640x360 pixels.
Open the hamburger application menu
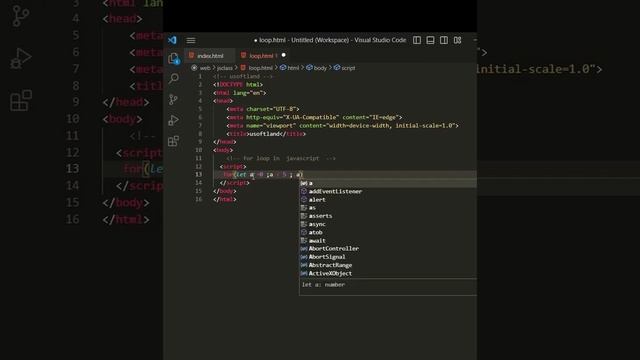[x=191, y=40]
